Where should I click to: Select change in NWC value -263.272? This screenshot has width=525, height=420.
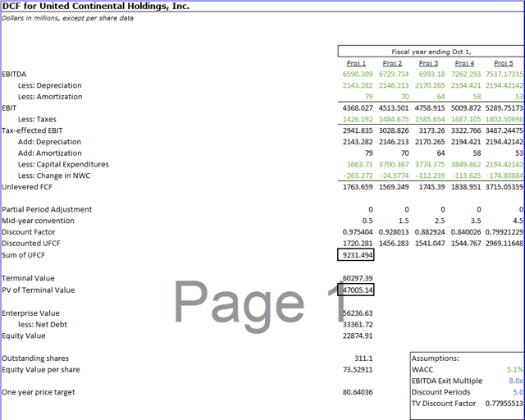pyautogui.click(x=358, y=176)
